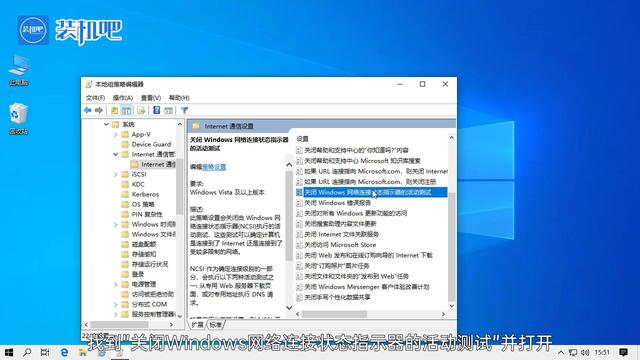This screenshot has height=360, width=640.
Task: Open the 操作(A) menu
Action: pos(123,98)
